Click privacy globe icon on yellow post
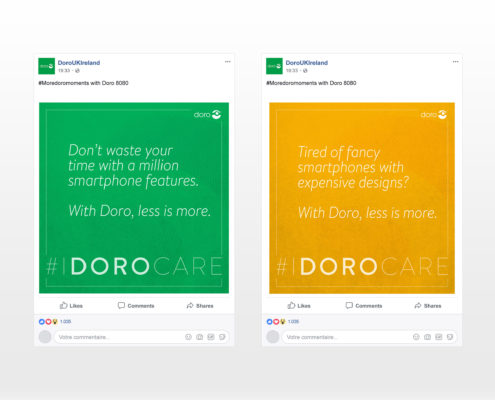495x400 pixels. point(305,71)
